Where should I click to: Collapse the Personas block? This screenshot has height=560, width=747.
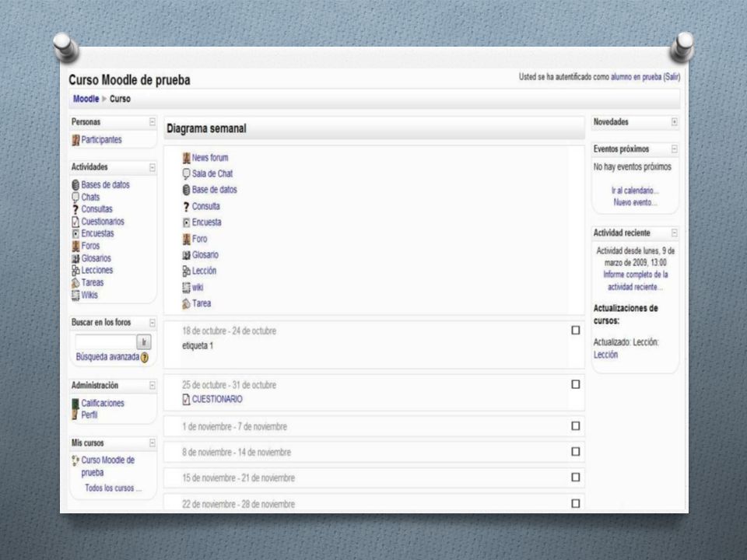[x=153, y=122]
